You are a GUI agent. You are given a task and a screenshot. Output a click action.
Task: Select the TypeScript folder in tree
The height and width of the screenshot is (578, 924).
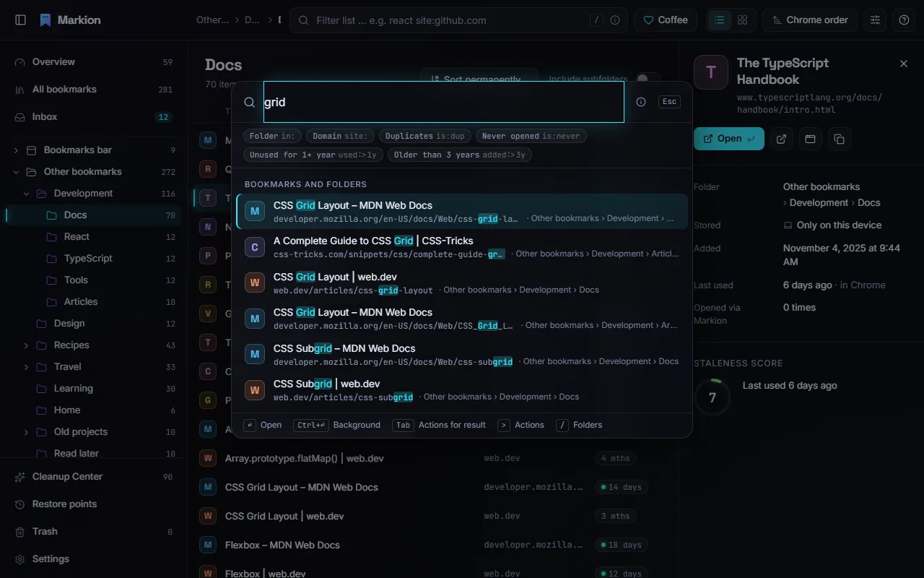[94, 259]
